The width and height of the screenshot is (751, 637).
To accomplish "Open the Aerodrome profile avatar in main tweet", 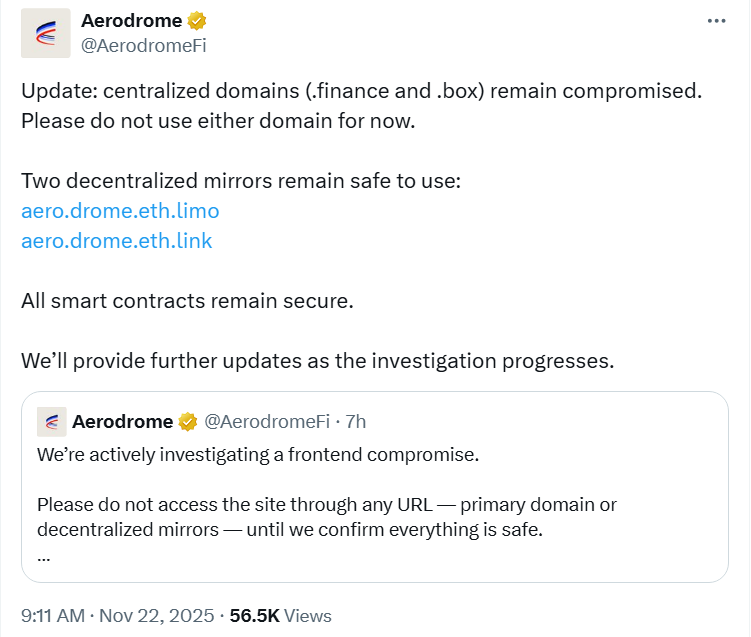I will tap(46, 33).
